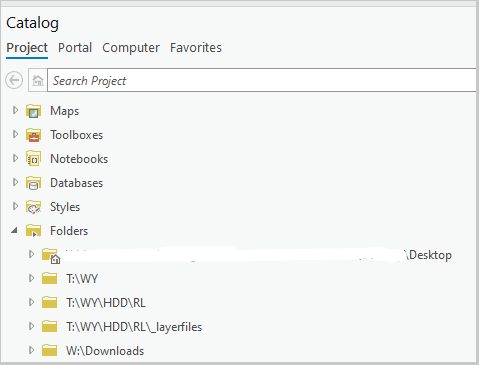Select the Folders label
The image size is (479, 365).
pyautogui.click(x=69, y=231)
